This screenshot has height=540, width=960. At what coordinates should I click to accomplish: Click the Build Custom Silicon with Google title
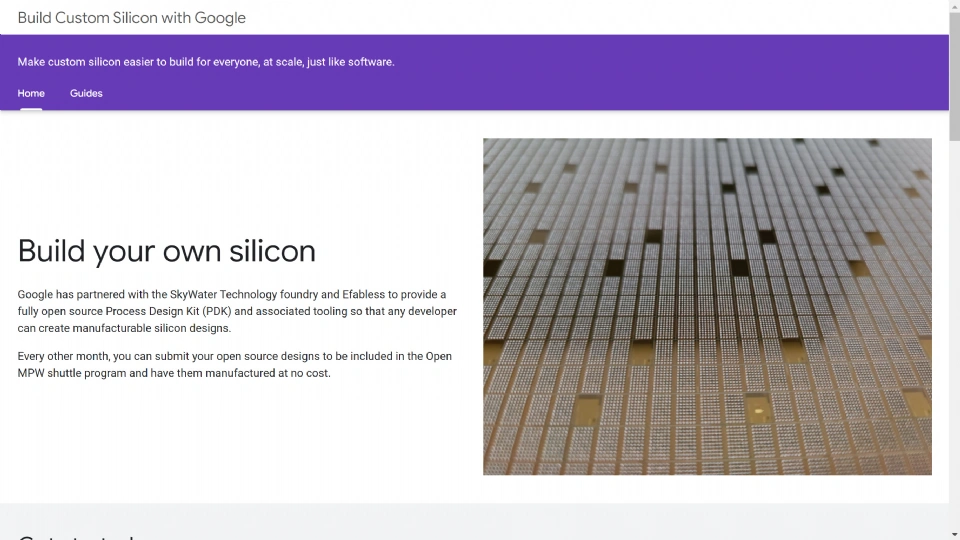132,18
